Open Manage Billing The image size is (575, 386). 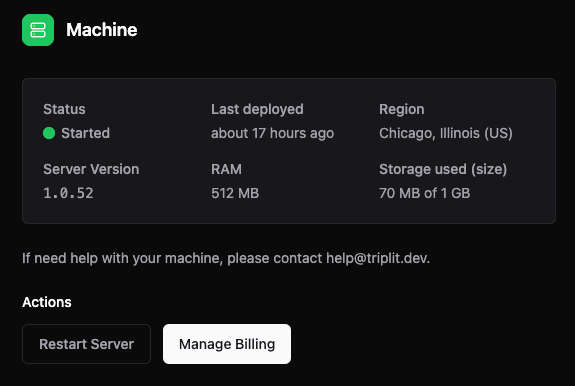point(227,344)
